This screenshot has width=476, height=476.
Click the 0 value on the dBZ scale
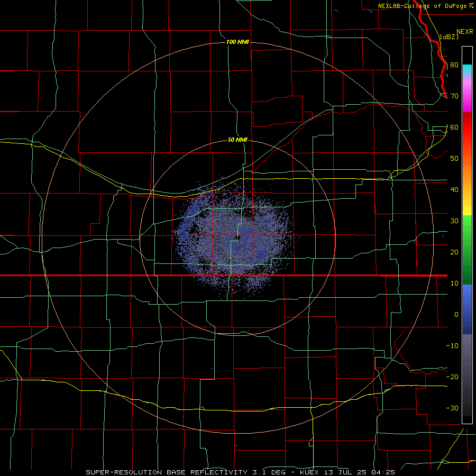click(x=456, y=315)
